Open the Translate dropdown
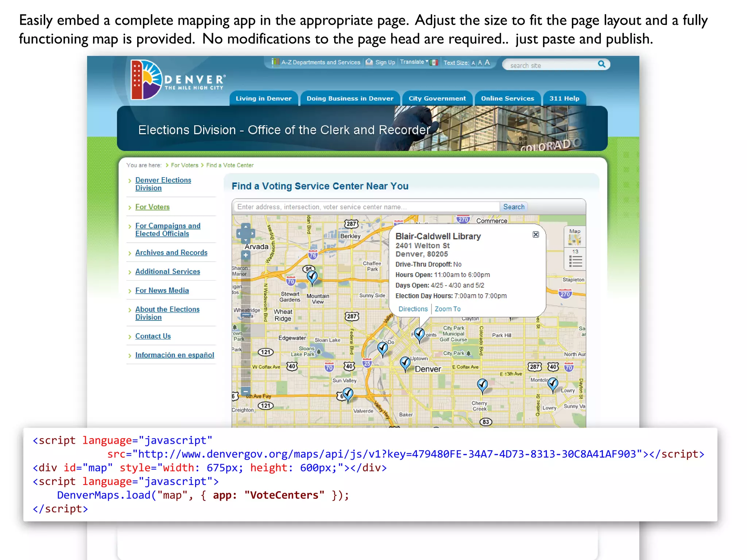747x560 pixels. click(414, 62)
